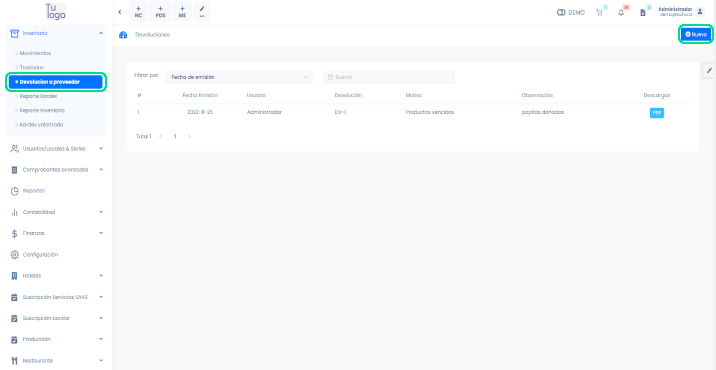The width and height of the screenshot is (716, 370).
Task: Click the DV-1 devolución cell
Action: click(x=340, y=112)
